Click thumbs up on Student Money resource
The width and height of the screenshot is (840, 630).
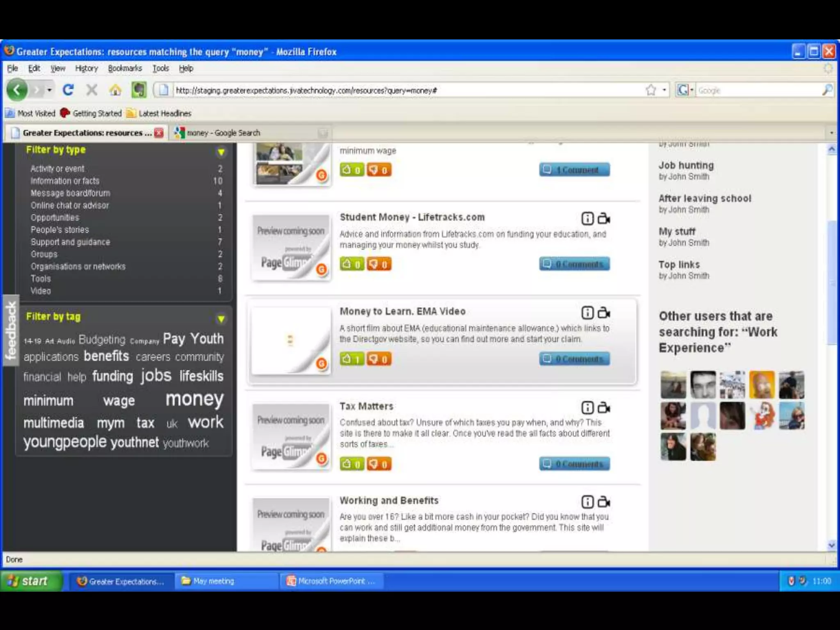pos(352,264)
